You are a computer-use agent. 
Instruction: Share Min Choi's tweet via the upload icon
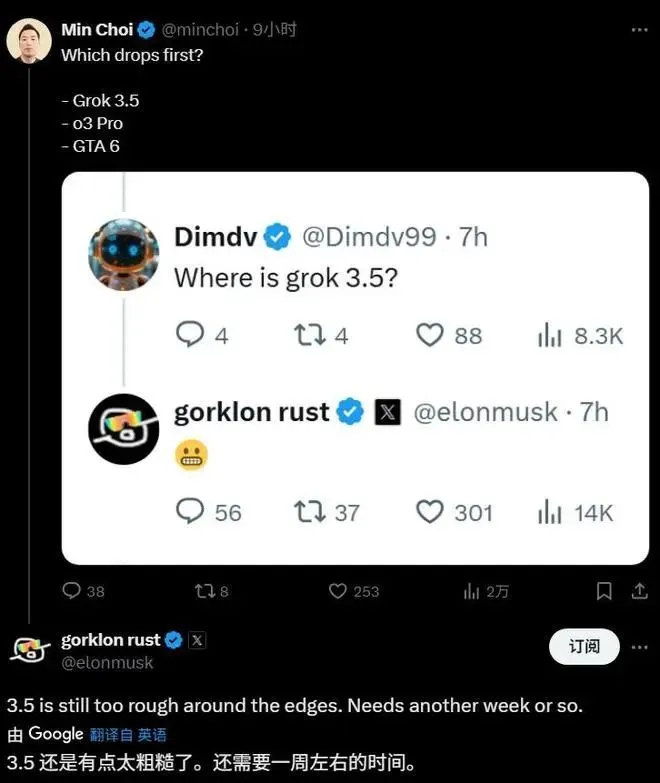coord(640,591)
